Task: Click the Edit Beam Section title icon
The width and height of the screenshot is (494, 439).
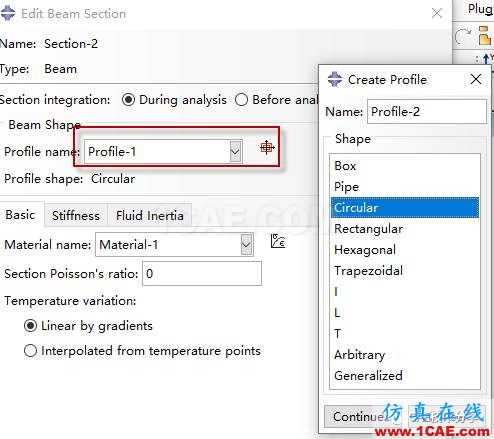Action: tap(8, 14)
